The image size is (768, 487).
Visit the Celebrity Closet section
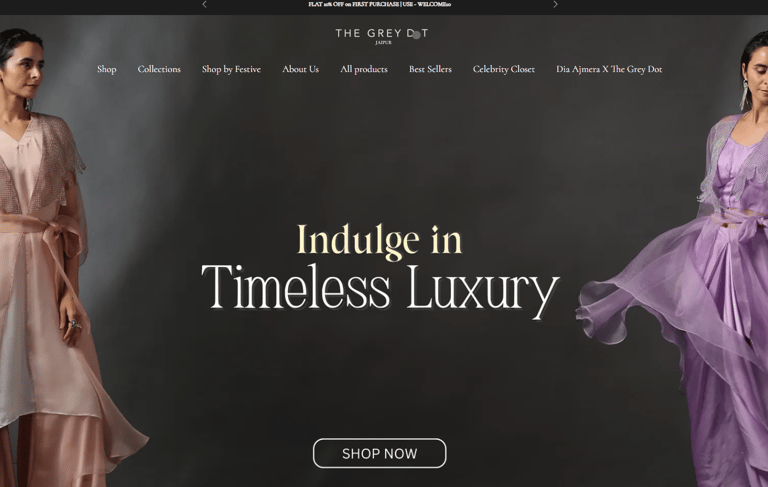click(504, 69)
